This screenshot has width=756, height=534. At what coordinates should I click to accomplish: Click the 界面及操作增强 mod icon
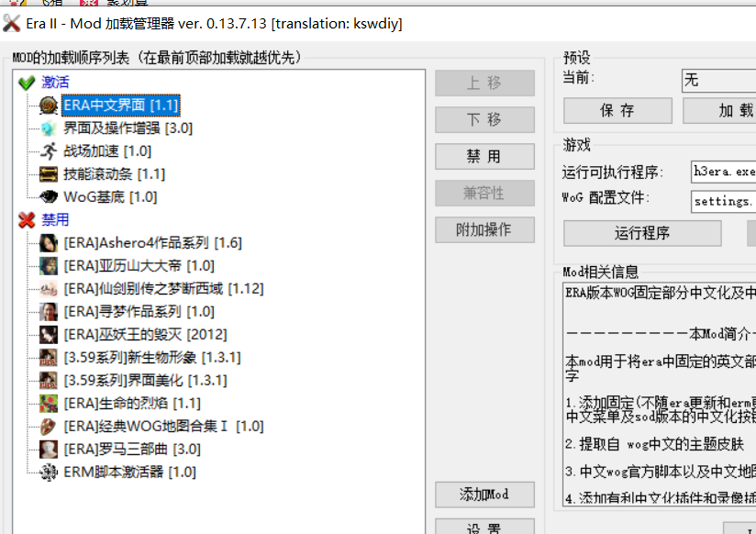pos(49,128)
